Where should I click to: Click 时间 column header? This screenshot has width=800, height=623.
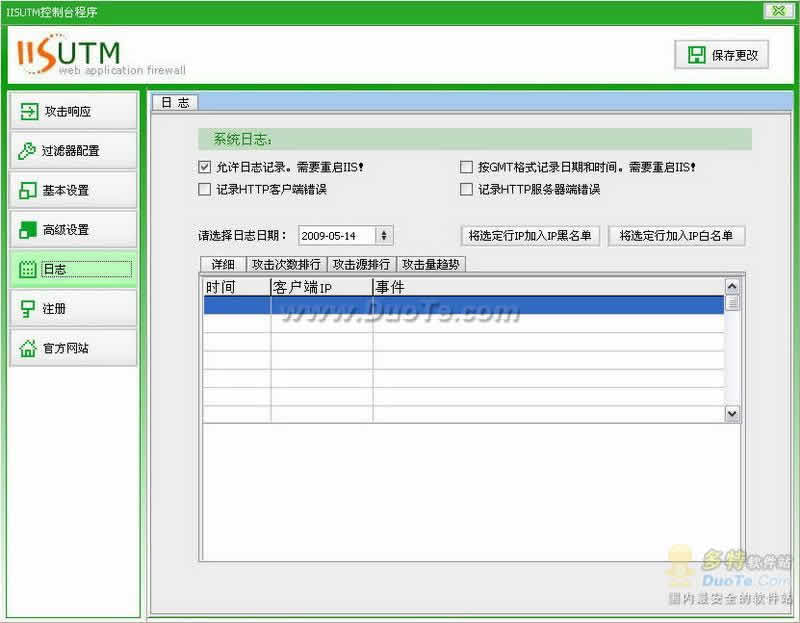click(x=237, y=287)
